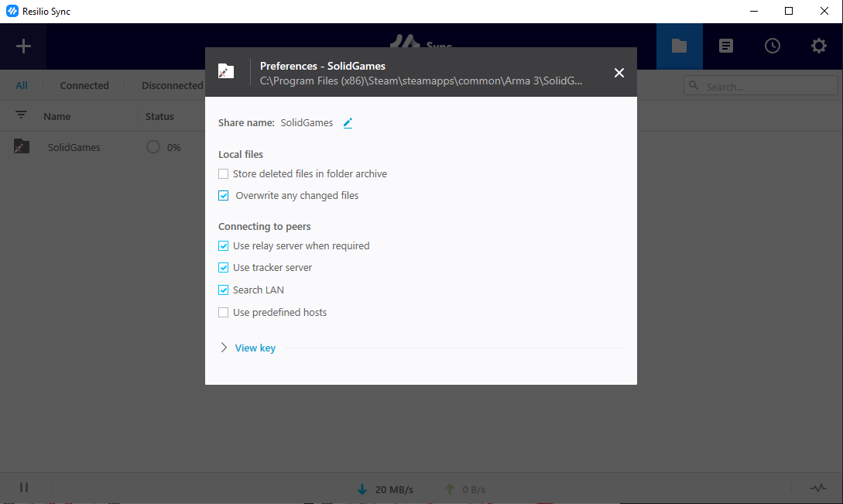The width and height of the screenshot is (843, 504).
Task: Sort by the Status column header
Action: coord(159,116)
